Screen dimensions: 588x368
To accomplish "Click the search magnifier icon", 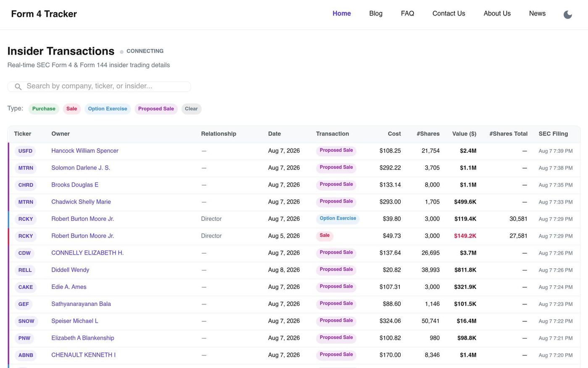I will pos(18,87).
